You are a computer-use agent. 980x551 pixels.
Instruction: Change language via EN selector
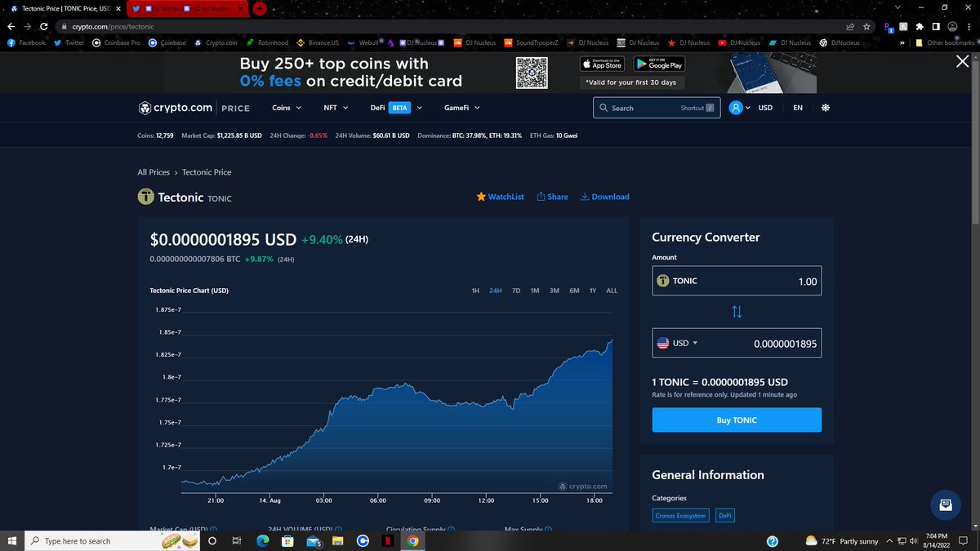(798, 108)
